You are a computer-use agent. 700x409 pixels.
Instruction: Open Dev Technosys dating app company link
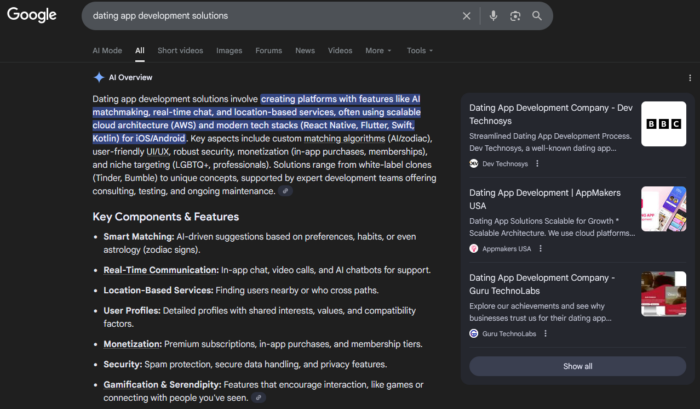click(550, 114)
